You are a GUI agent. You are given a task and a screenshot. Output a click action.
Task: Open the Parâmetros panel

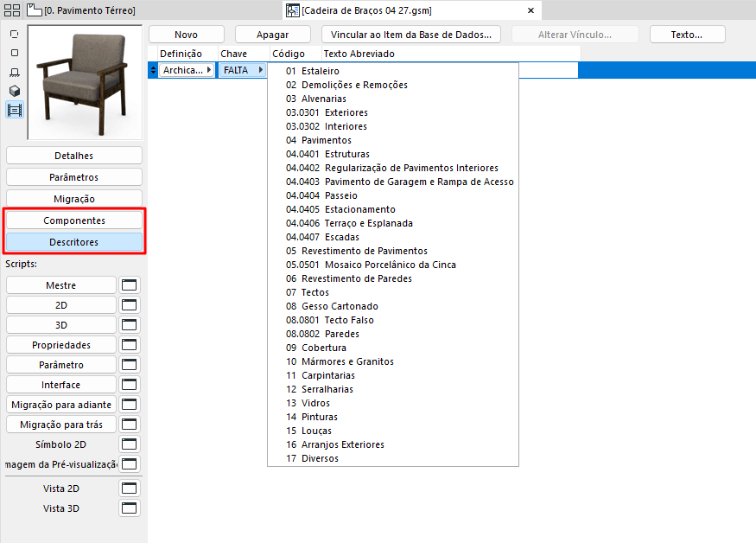74,177
